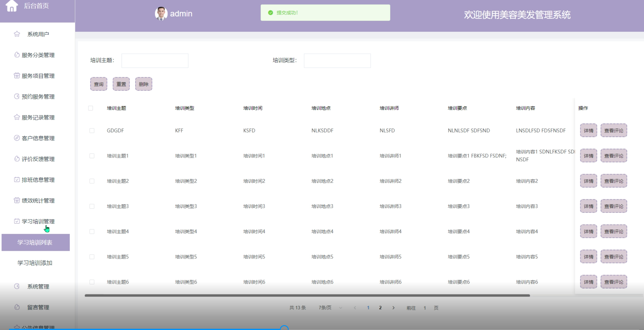Click the horizontal table scrollbar
644x330 pixels.
307,296
